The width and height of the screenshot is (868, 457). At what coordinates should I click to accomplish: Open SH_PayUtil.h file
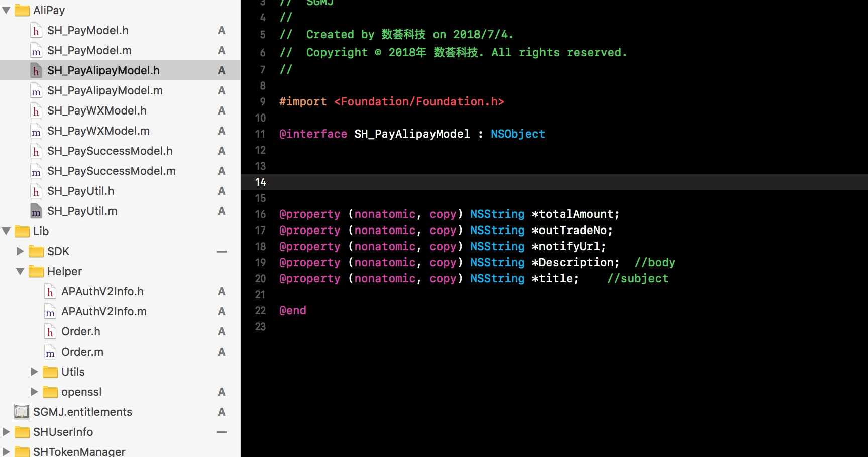81,191
